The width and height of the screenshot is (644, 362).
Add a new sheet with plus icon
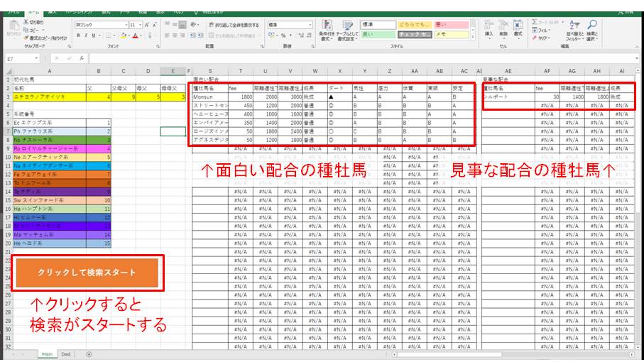click(x=89, y=354)
